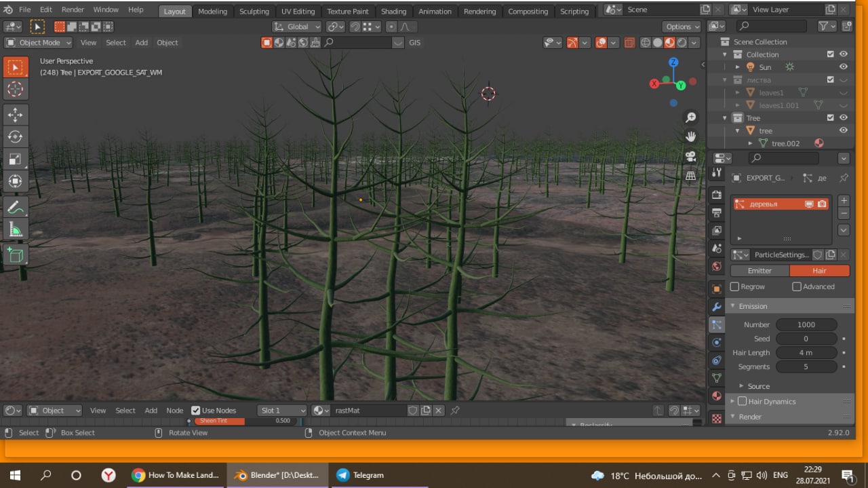Open the Render menu
The width and height of the screenshot is (868, 488).
coord(73,10)
